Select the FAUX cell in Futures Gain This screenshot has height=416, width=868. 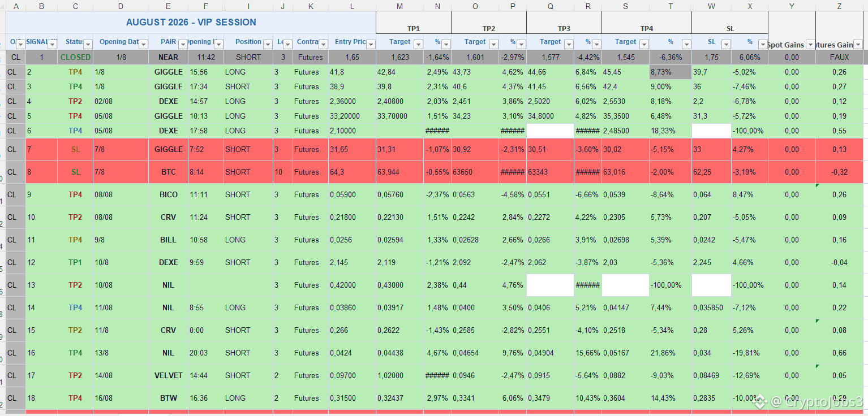pos(840,57)
